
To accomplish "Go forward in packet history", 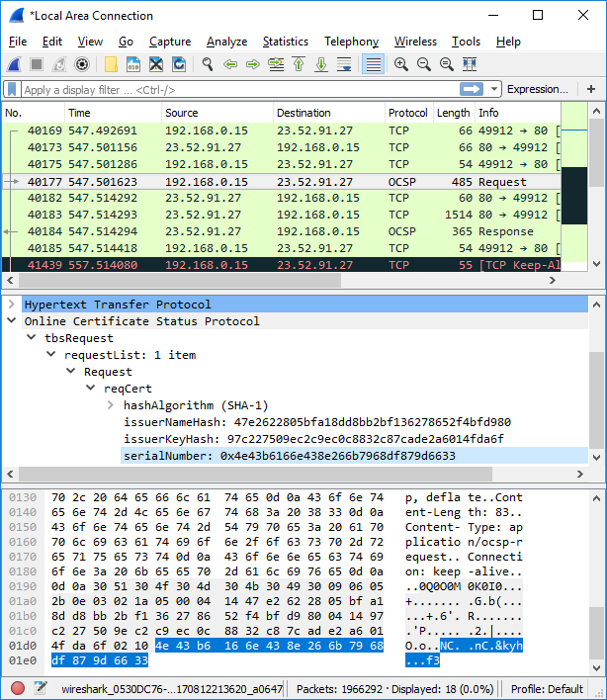I will point(253,64).
